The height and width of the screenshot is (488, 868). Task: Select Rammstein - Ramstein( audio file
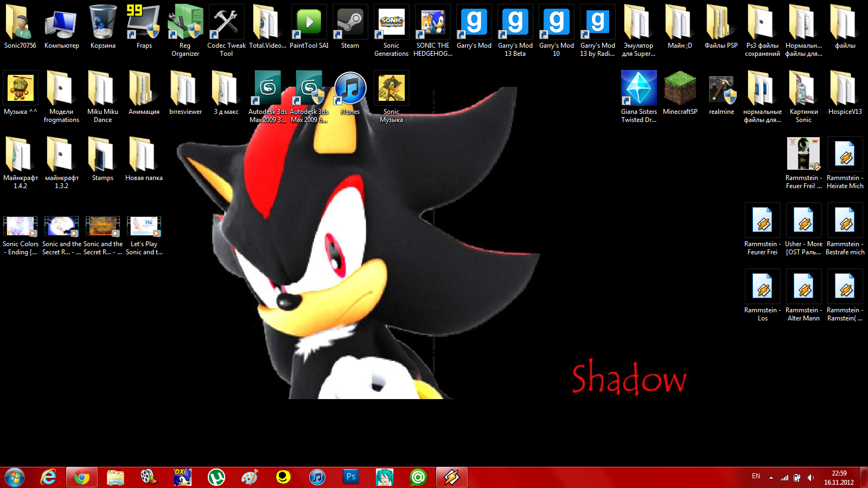click(x=845, y=295)
